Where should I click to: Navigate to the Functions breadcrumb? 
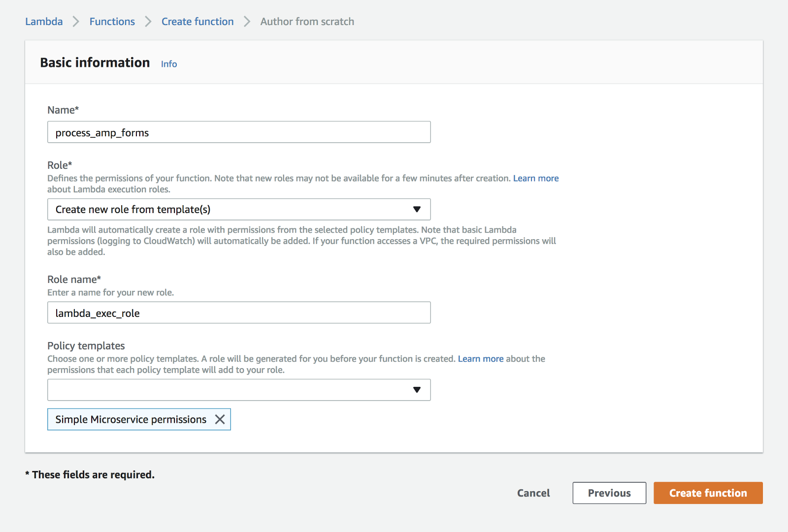pyautogui.click(x=112, y=22)
